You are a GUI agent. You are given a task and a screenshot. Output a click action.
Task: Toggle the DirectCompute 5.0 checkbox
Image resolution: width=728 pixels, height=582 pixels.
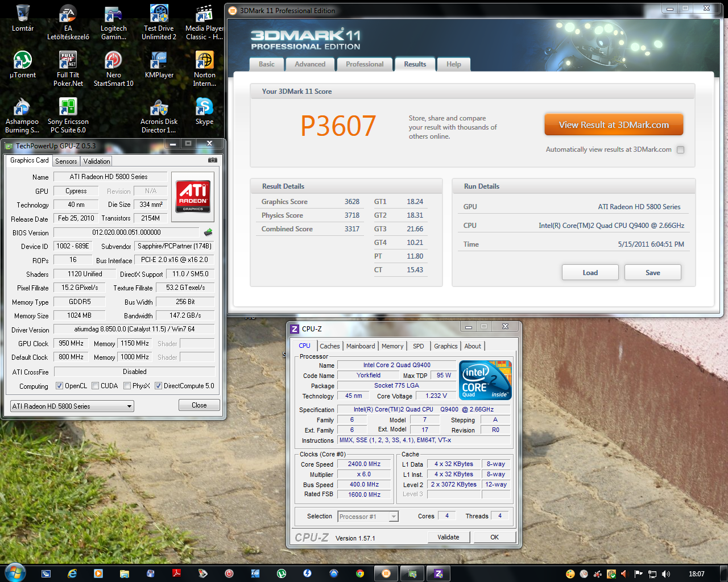click(158, 386)
